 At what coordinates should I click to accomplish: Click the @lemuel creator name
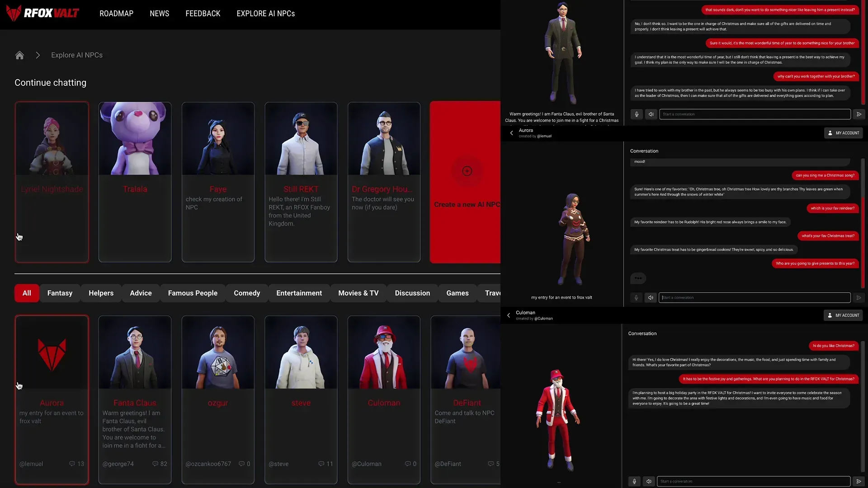31,464
